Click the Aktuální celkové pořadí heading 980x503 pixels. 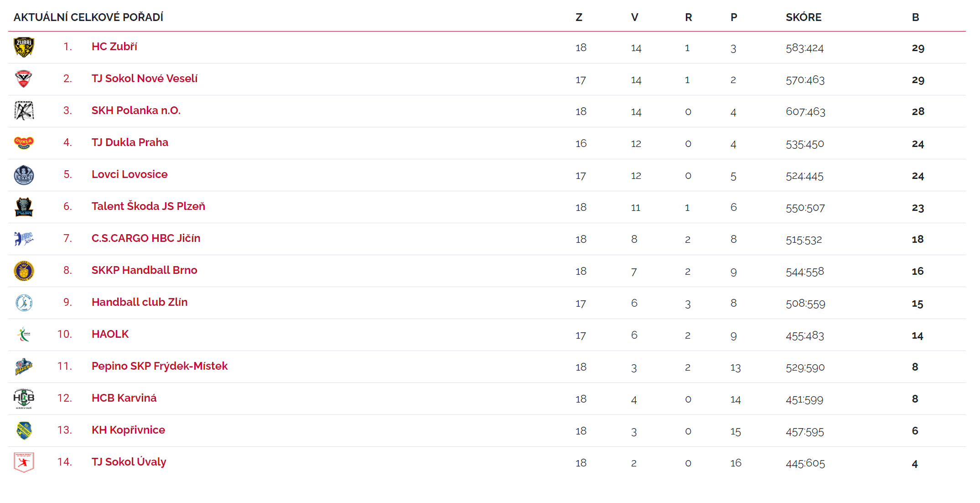(x=88, y=17)
